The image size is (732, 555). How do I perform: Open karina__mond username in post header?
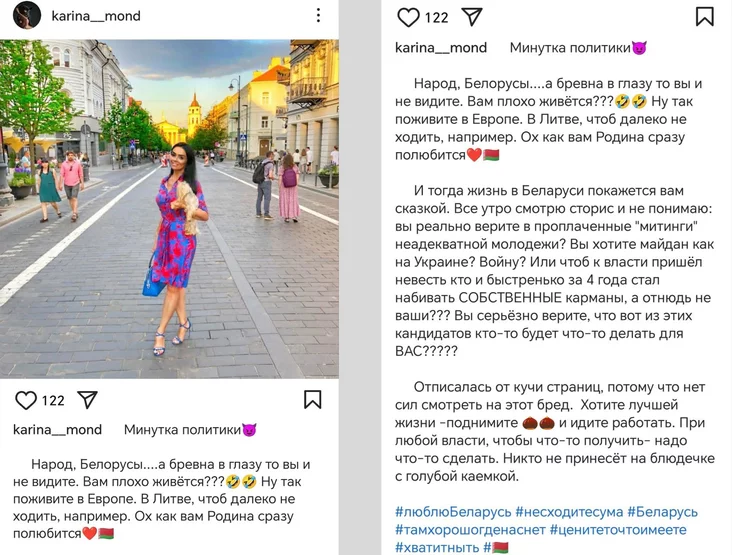96,16
